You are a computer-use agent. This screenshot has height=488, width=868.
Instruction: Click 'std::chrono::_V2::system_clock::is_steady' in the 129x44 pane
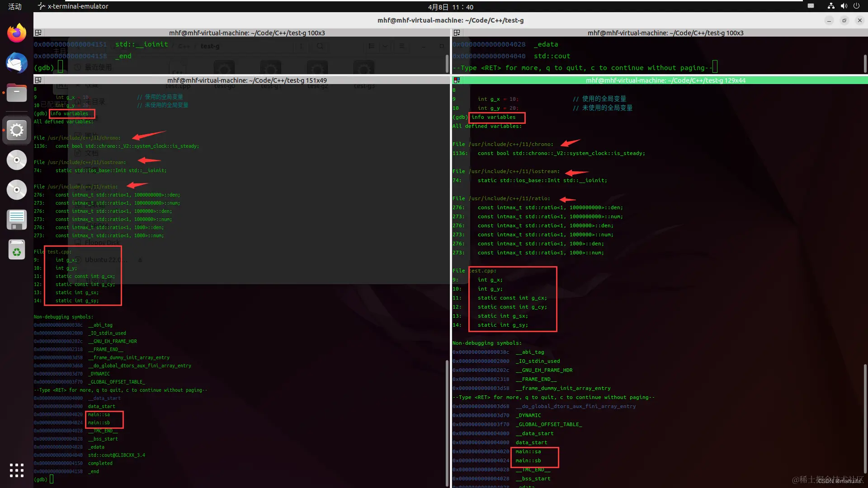tap(577, 153)
